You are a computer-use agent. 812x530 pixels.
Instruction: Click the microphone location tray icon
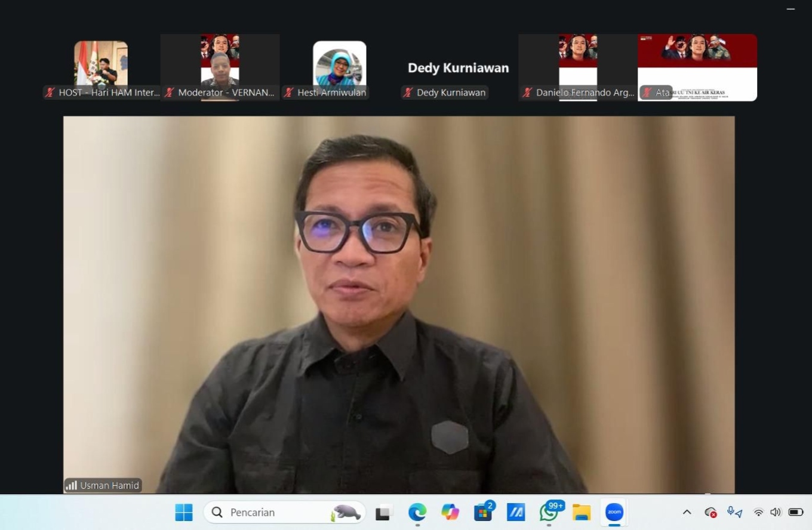734,512
